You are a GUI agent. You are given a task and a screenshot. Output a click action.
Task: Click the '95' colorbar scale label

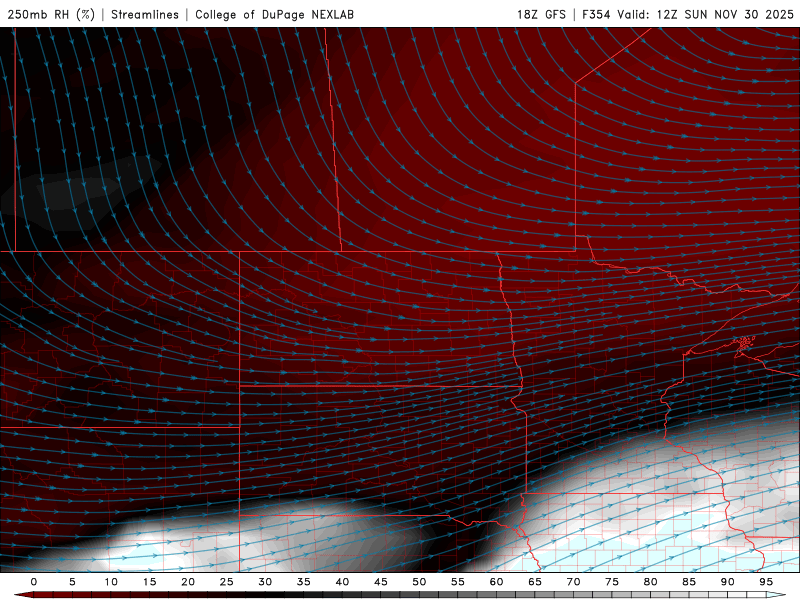766,582
